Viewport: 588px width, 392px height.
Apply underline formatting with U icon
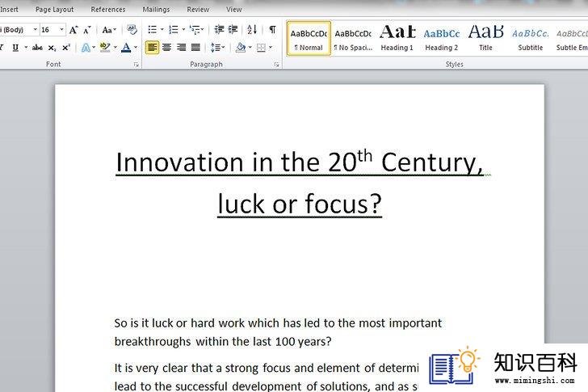pyautogui.click(x=15, y=48)
